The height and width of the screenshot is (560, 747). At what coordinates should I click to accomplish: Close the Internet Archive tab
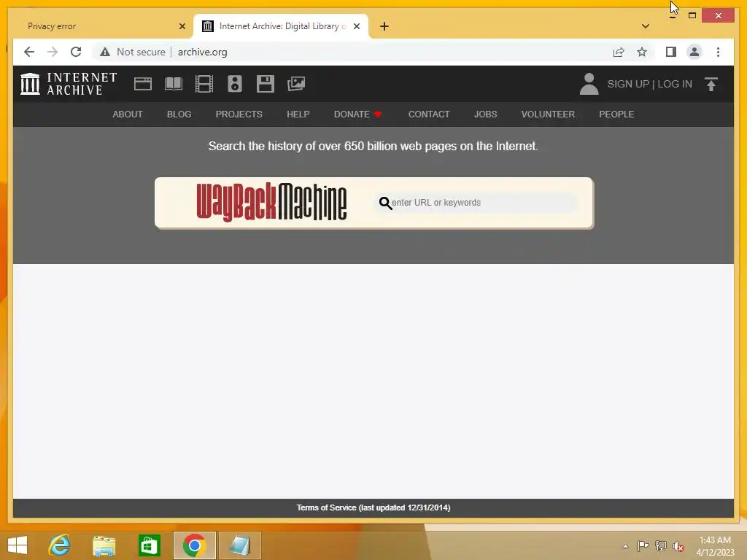pos(356,26)
